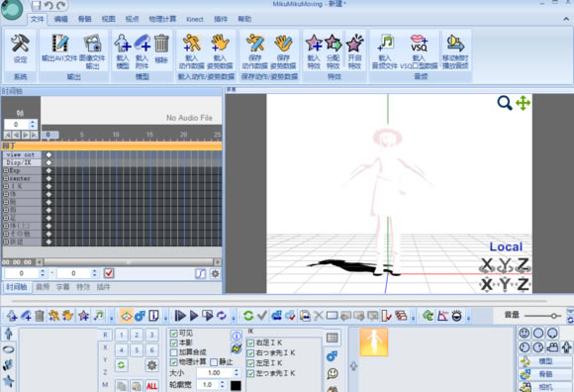Click the 载入姿势数据 hand icon
574x392 pixels.
[x=220, y=44]
